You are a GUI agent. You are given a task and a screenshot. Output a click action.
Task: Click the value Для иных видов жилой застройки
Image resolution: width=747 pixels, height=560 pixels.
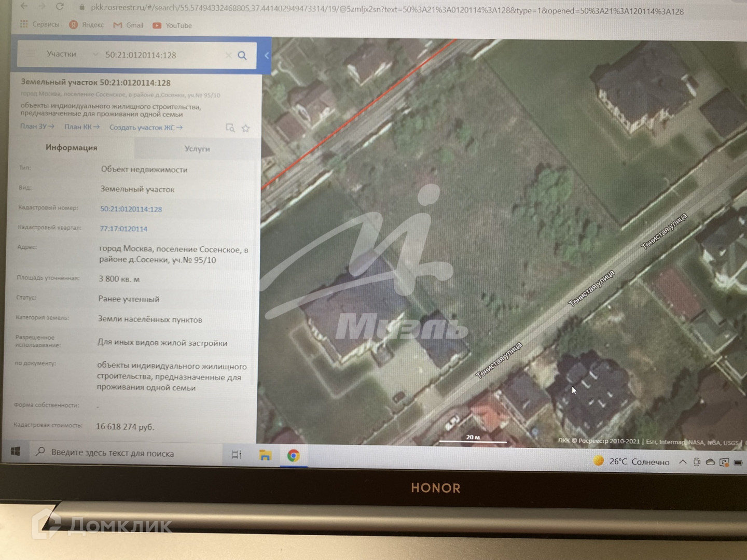[162, 343]
